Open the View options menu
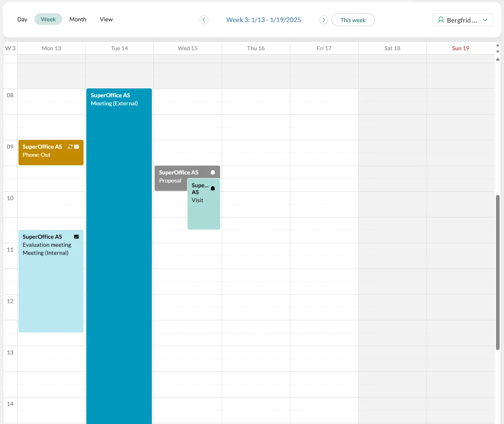504x424 pixels. (106, 19)
